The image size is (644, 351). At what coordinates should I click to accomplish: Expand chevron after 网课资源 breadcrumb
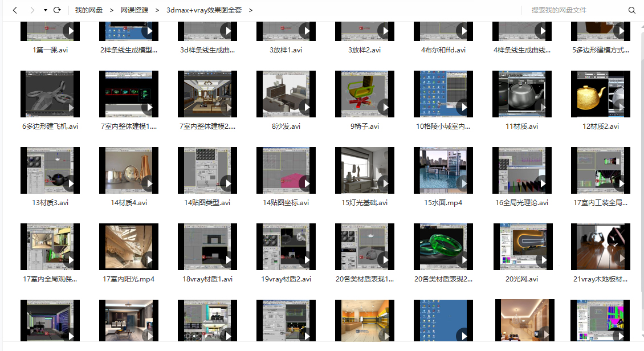157,10
